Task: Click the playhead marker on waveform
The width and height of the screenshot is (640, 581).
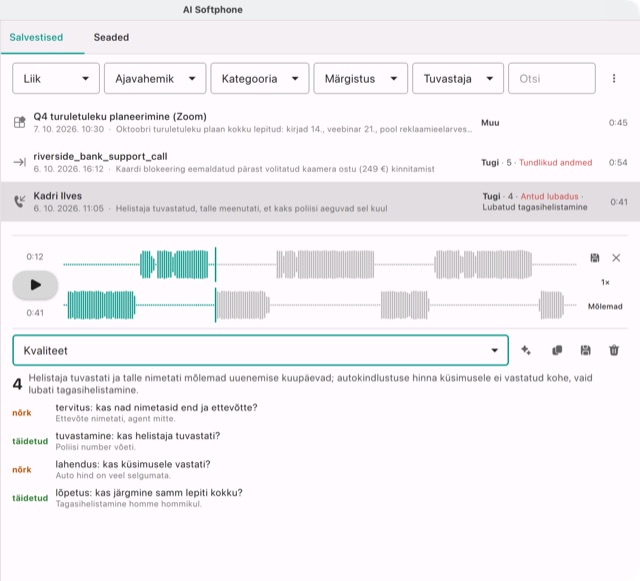Action: pos(216,285)
